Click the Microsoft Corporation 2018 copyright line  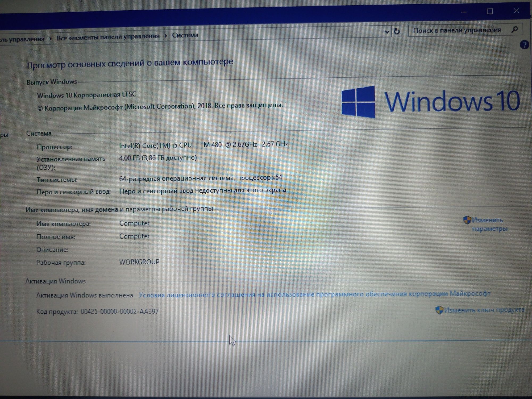pyautogui.click(x=160, y=107)
